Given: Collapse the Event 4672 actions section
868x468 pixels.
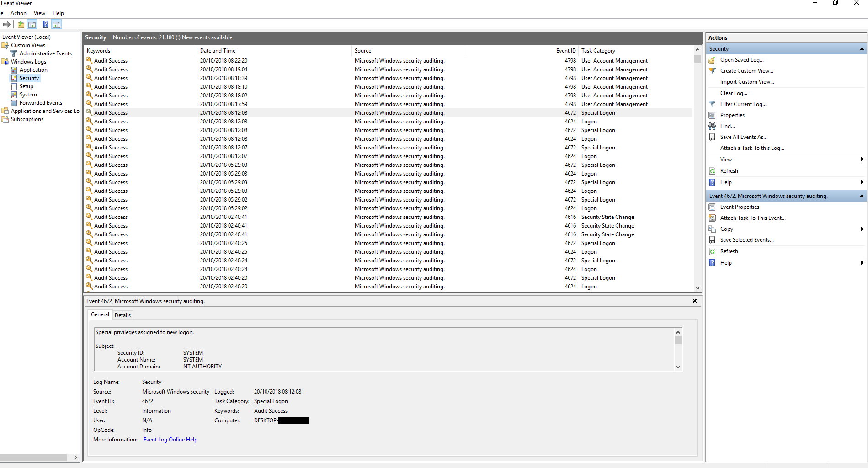Looking at the screenshot, I should (862, 196).
